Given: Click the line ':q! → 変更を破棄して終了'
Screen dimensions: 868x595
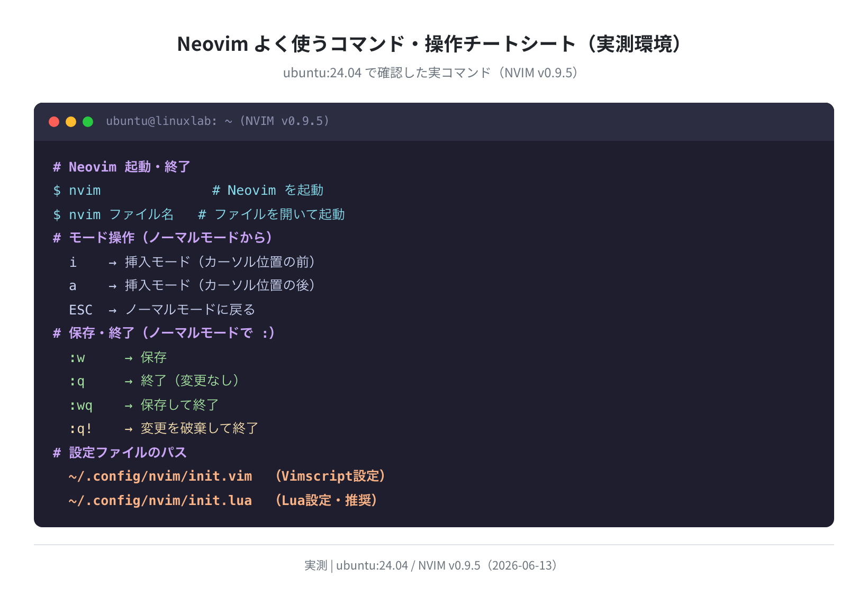Looking at the screenshot, I should [164, 428].
